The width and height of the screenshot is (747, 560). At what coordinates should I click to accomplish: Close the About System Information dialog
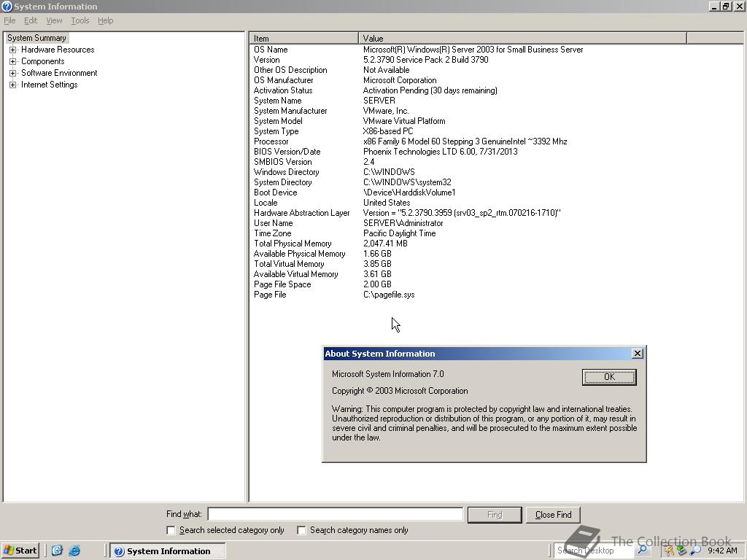[x=637, y=354]
